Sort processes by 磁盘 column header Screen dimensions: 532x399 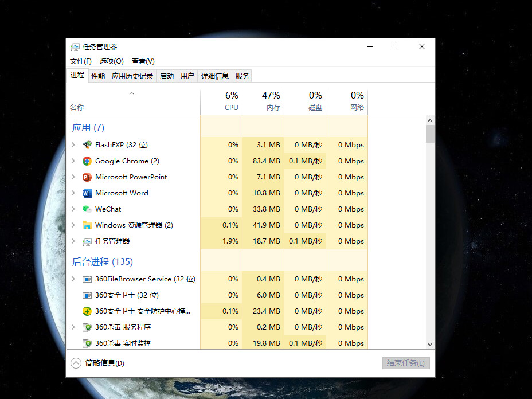click(x=305, y=103)
